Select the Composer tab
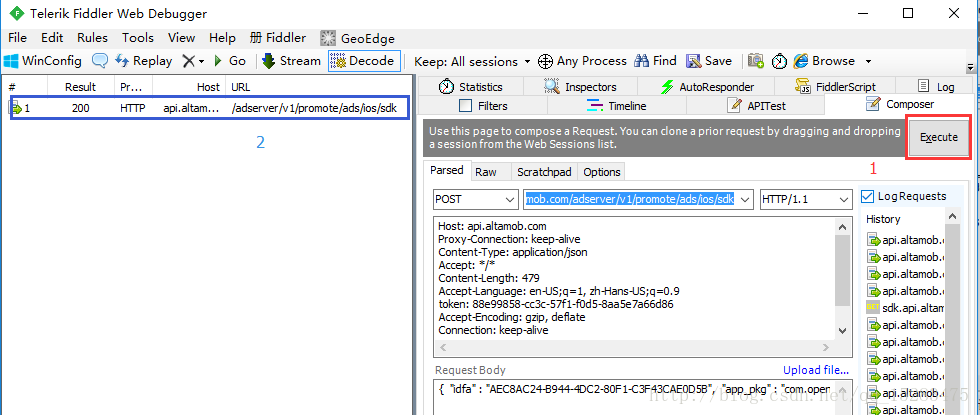 click(x=901, y=104)
